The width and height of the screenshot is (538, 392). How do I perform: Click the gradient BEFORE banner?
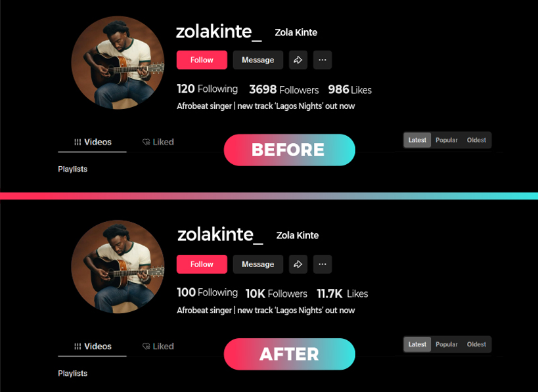click(289, 150)
